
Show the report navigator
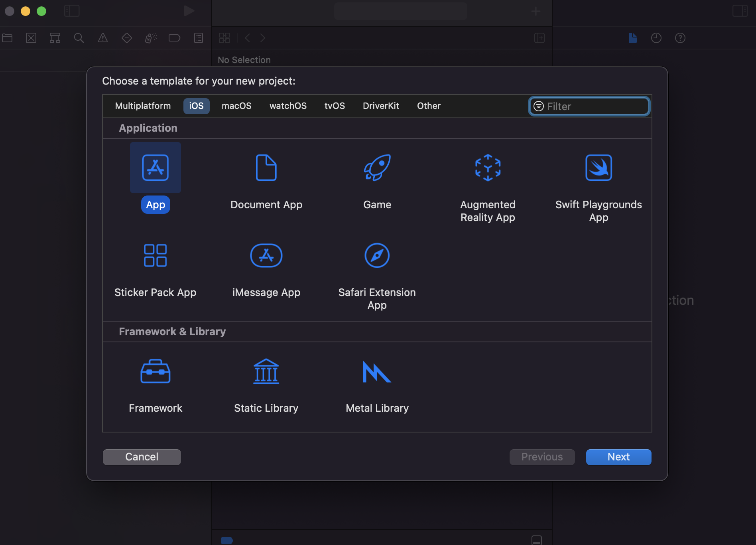(x=199, y=38)
